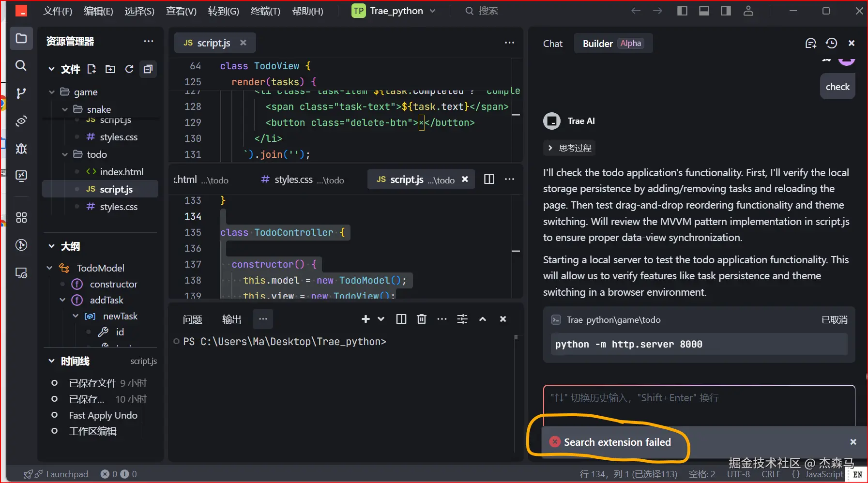Click the split editor icon
The height and width of the screenshot is (483, 868).
click(489, 180)
